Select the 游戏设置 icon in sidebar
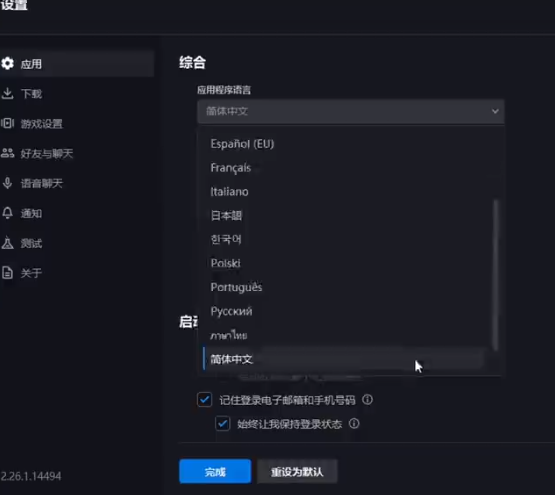This screenshot has width=555, height=495. point(7,123)
